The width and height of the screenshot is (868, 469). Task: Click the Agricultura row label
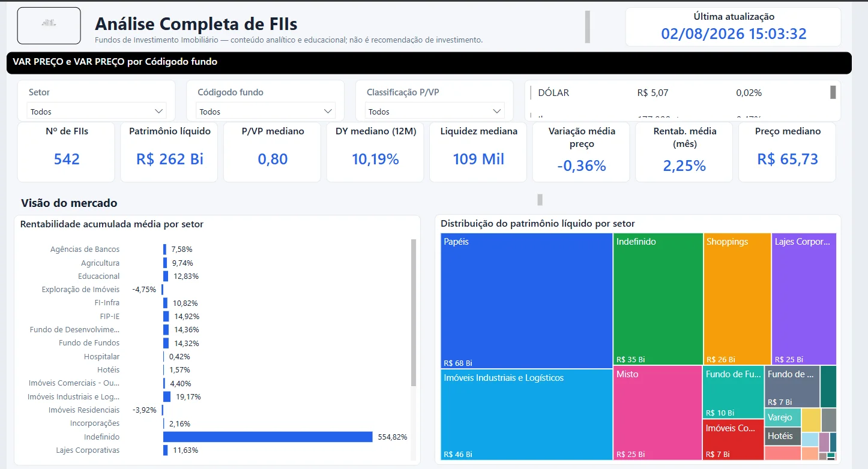coord(100,263)
